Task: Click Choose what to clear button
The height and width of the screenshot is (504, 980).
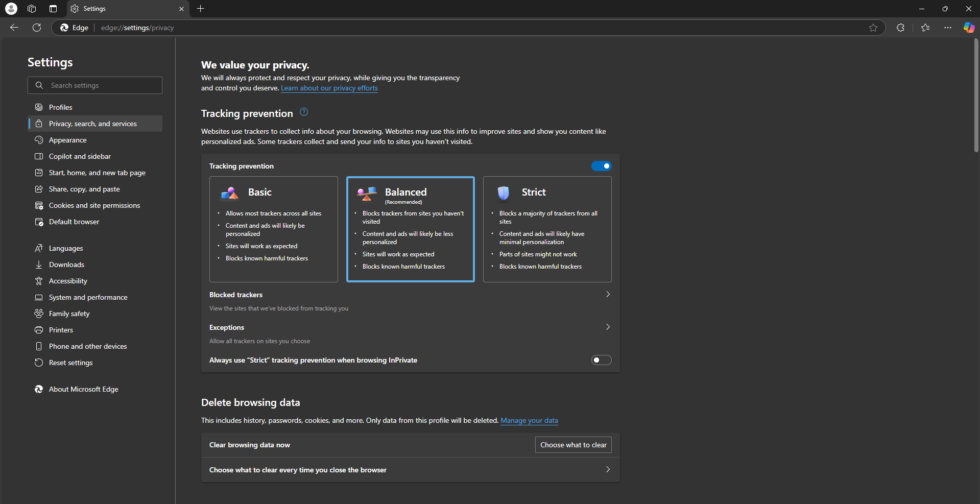Action: pyautogui.click(x=573, y=445)
